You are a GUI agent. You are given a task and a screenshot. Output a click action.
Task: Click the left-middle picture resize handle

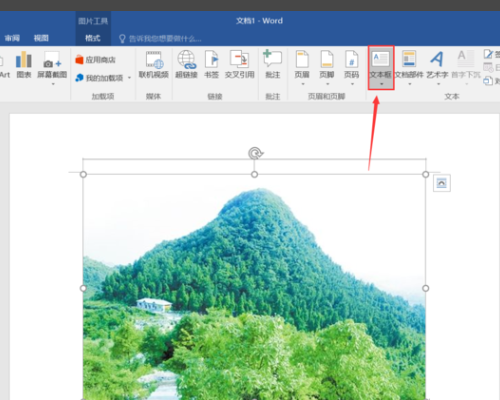83,288
